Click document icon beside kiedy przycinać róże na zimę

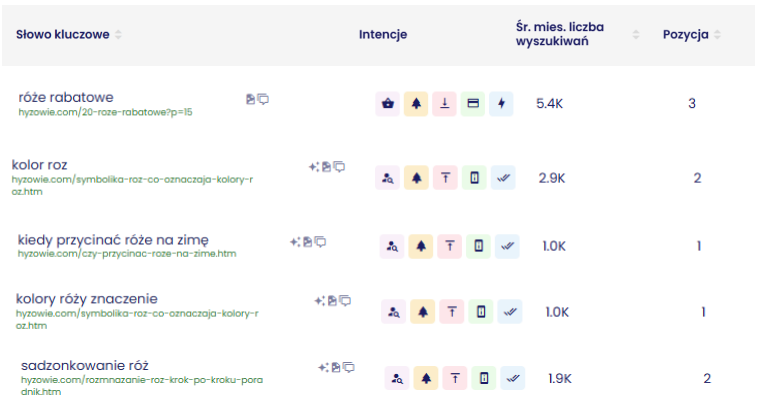tap(308, 242)
